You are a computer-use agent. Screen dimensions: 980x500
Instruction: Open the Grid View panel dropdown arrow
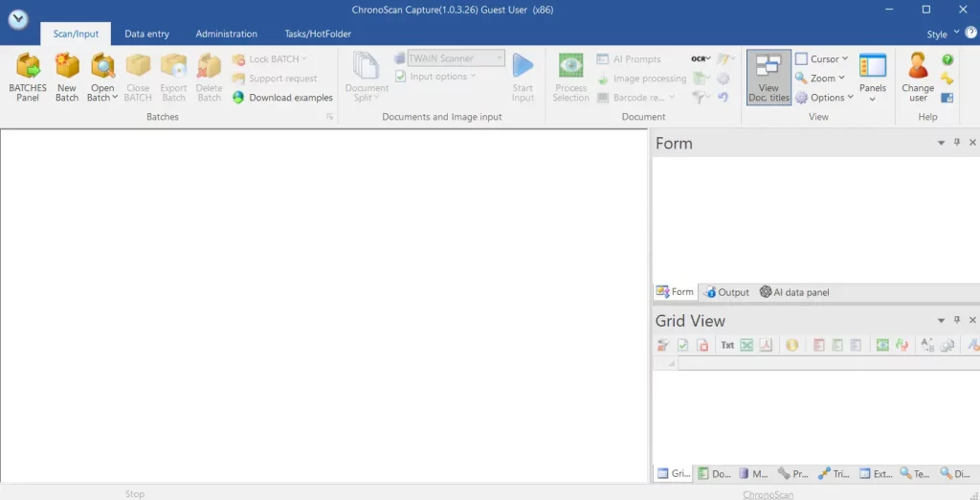[x=942, y=320]
